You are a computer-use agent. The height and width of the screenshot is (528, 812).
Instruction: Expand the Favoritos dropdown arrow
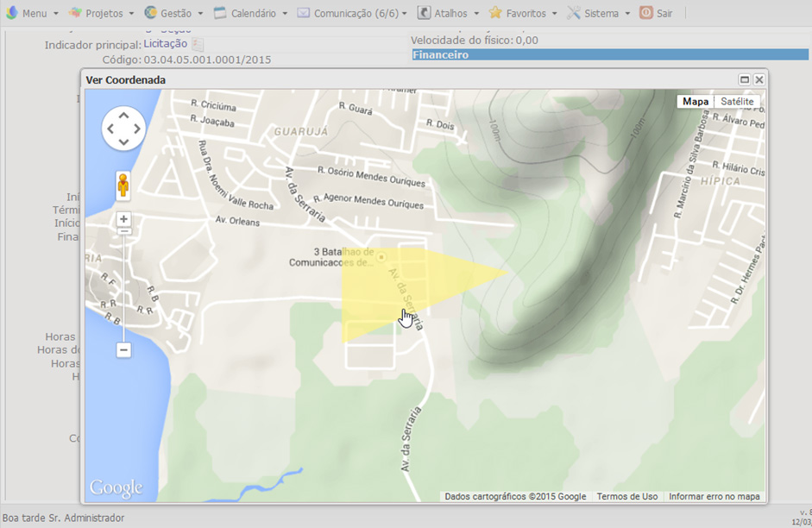[555, 14]
